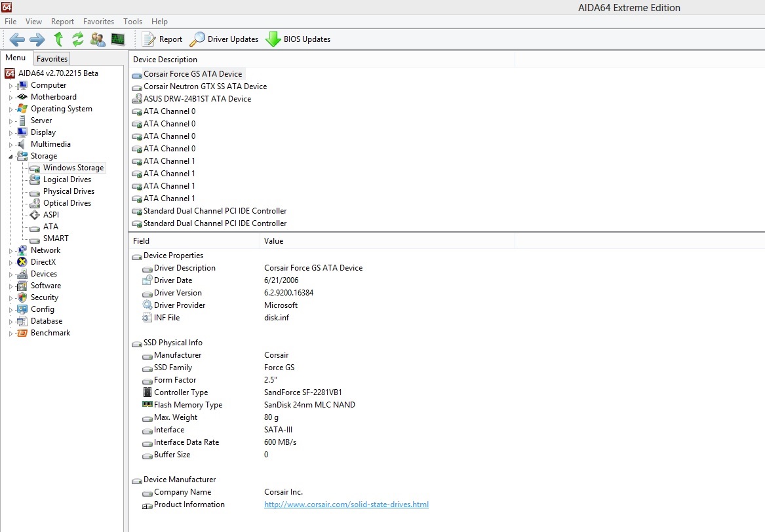Select the Motherboard icon in tree

(x=22, y=97)
